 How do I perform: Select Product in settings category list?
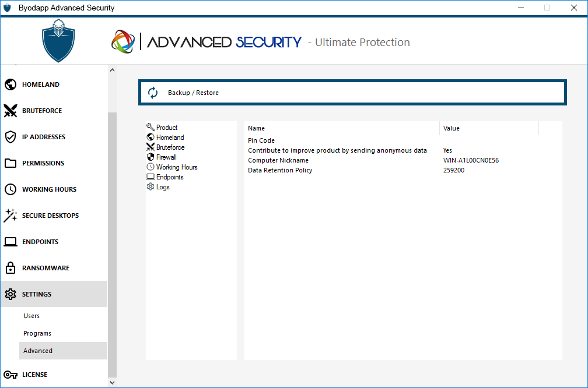[167, 128]
